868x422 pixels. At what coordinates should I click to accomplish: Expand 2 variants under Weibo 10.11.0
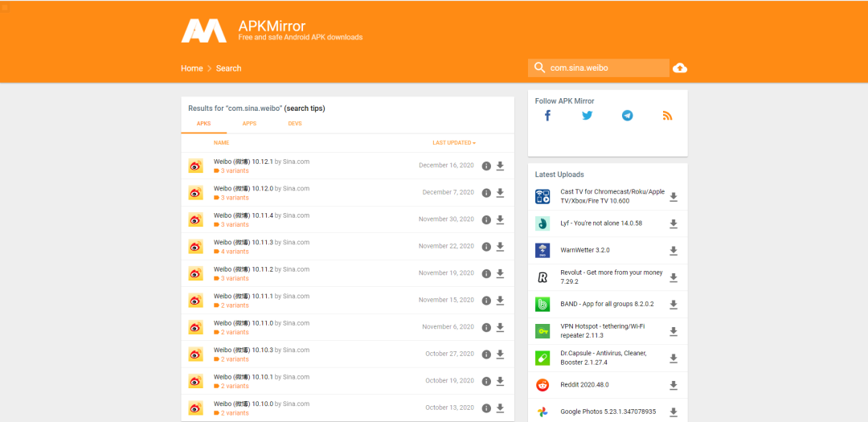pyautogui.click(x=231, y=332)
